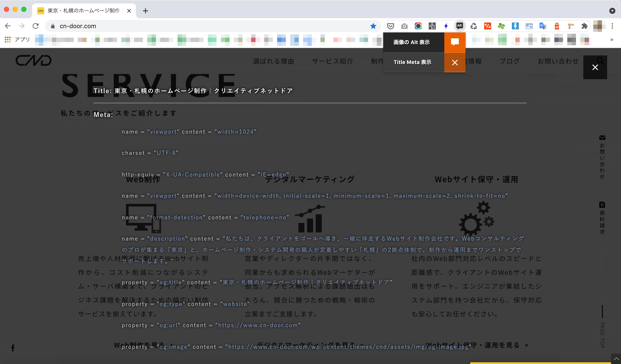Image resolution: width=621 pixels, height=364 pixels.
Task: Click the "telephone=no" format-detection value
Action: pos(265,217)
